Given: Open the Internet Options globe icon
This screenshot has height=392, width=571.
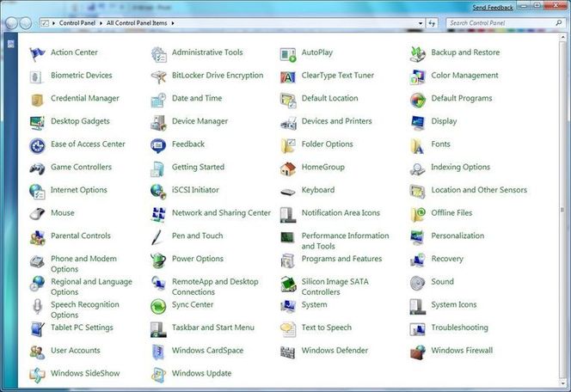Looking at the screenshot, I should coord(37,192).
